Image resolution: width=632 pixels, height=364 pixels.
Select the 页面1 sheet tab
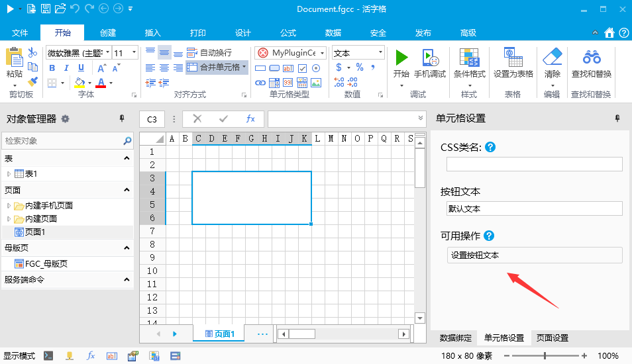pos(219,334)
